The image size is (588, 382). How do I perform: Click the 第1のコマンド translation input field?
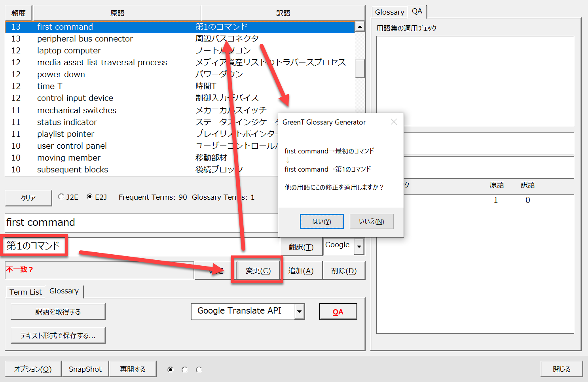coord(142,246)
